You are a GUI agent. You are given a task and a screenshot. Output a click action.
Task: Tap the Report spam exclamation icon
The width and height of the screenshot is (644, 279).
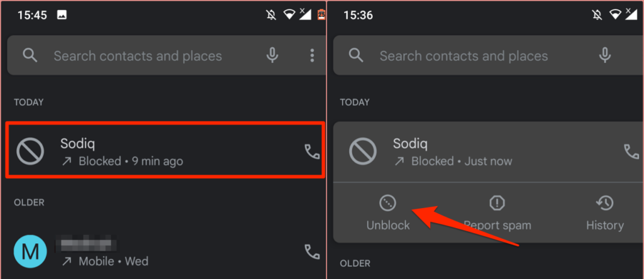(x=497, y=203)
